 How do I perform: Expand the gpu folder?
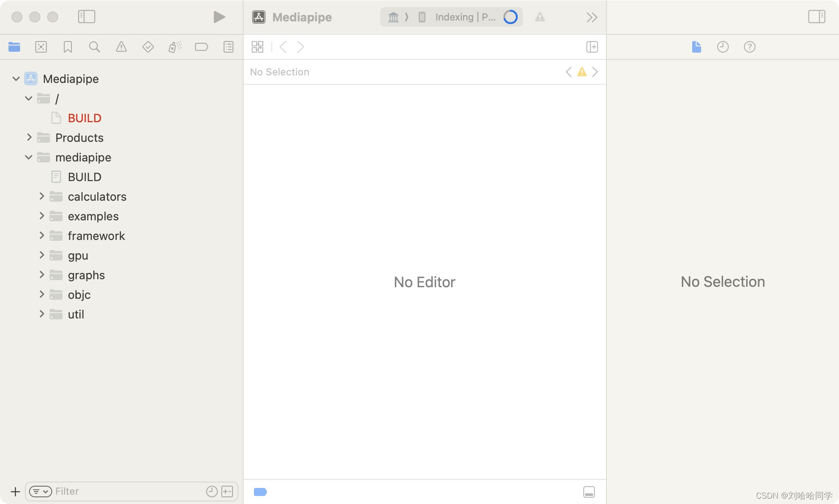pos(42,255)
